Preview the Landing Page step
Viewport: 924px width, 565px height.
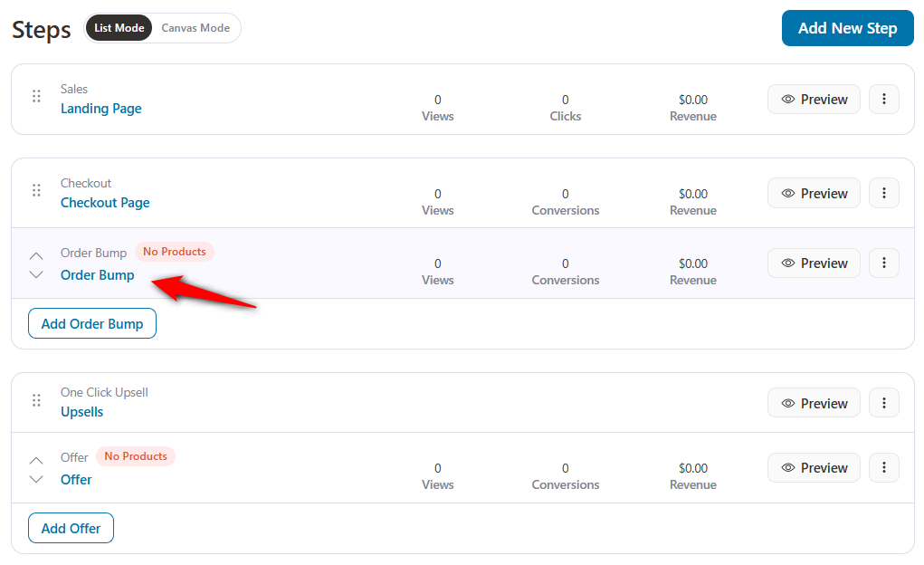pyautogui.click(x=814, y=100)
